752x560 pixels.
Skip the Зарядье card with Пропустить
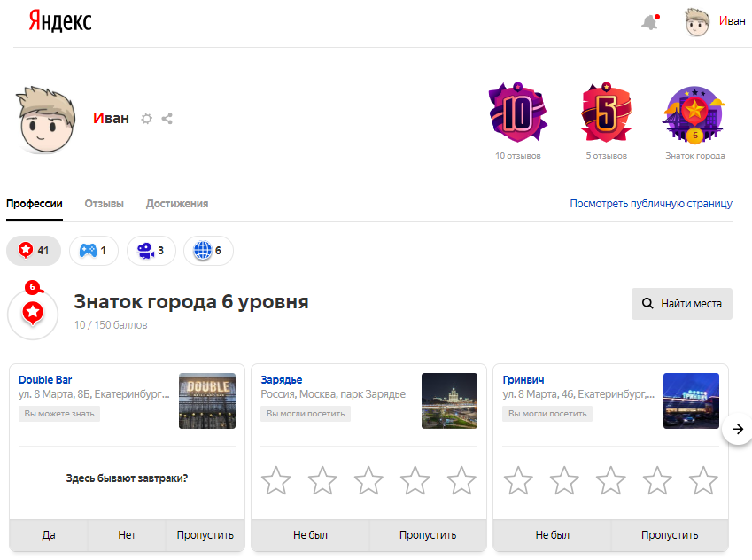428,535
